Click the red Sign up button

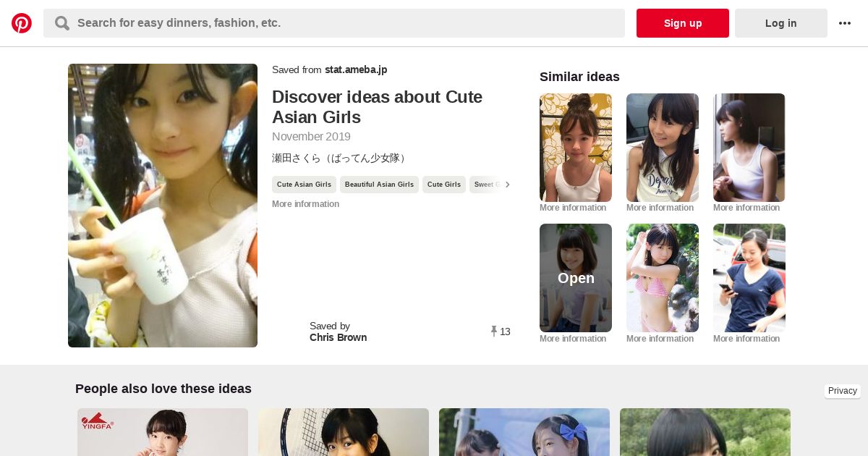coord(683,23)
